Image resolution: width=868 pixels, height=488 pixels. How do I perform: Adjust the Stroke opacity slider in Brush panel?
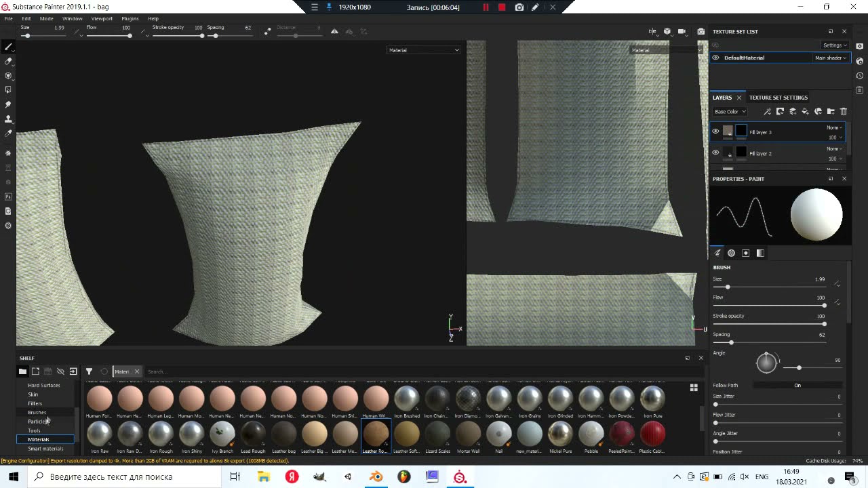coord(770,324)
